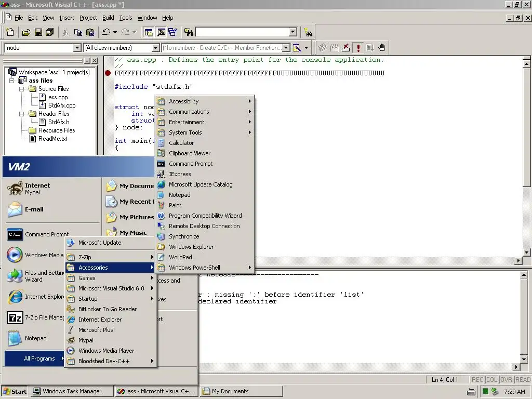This screenshot has width=532, height=399.
Task: Collapse the Source Files folder node
Action: coord(22,89)
